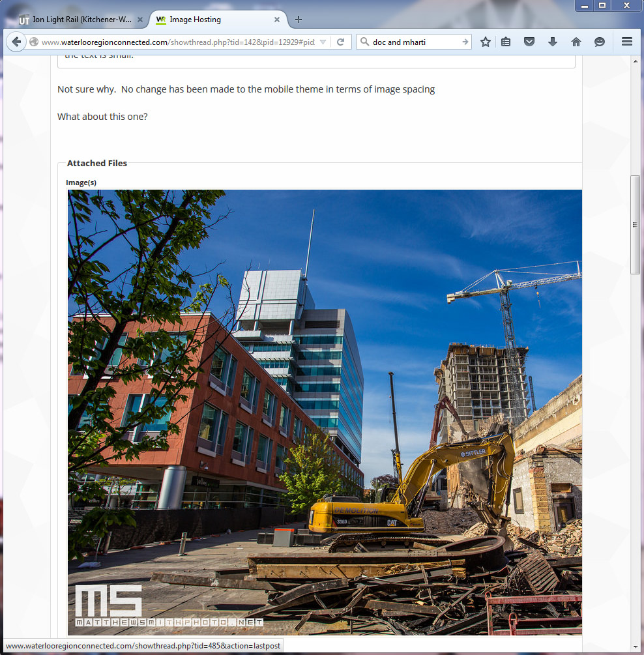Open the Firefox hamburger menu
This screenshot has height=655, width=644.
point(627,42)
